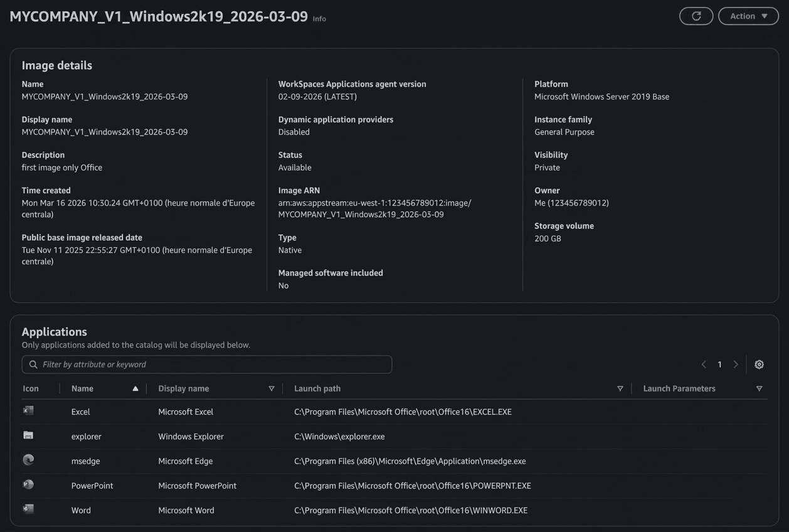
Task: Sort by Launch Parameters column arrow
Action: pyautogui.click(x=759, y=388)
